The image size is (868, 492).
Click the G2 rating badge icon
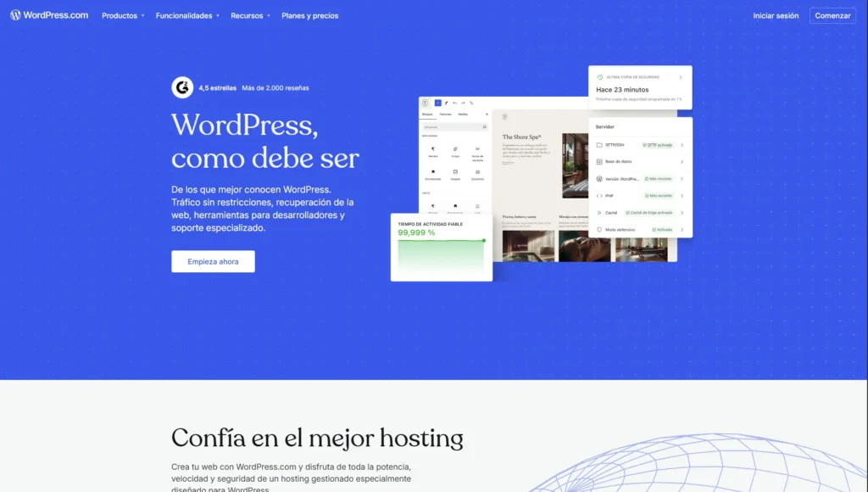[x=182, y=87]
